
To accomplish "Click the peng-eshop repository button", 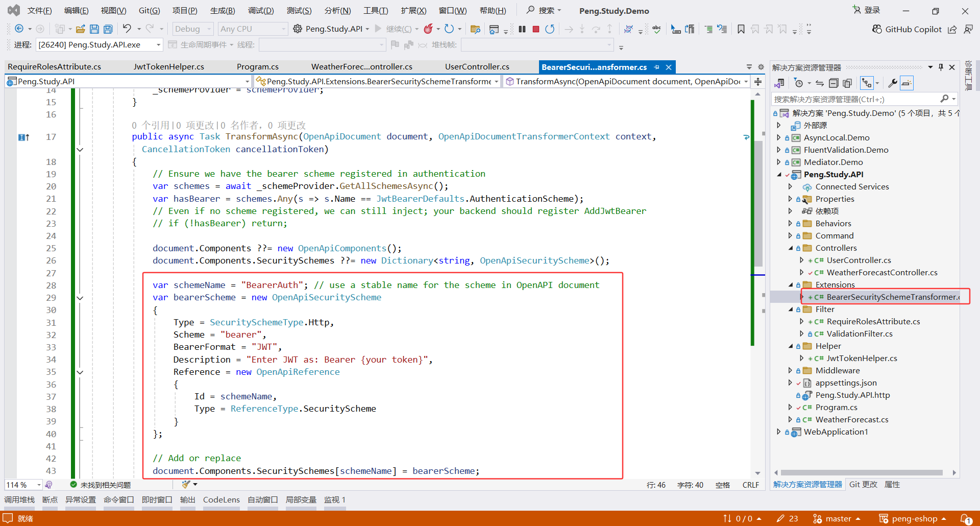I will (x=912, y=519).
